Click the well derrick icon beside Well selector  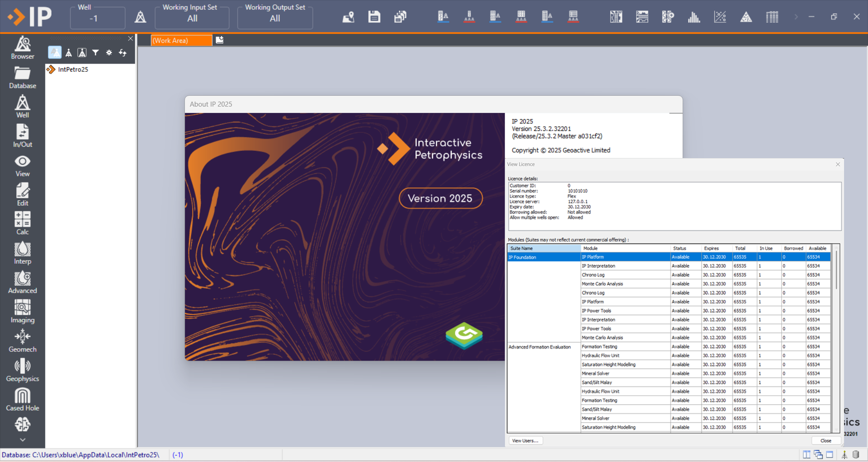point(141,18)
